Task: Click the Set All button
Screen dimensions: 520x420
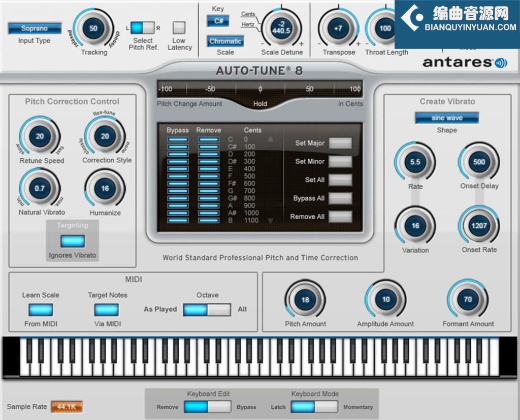Action: (x=340, y=180)
